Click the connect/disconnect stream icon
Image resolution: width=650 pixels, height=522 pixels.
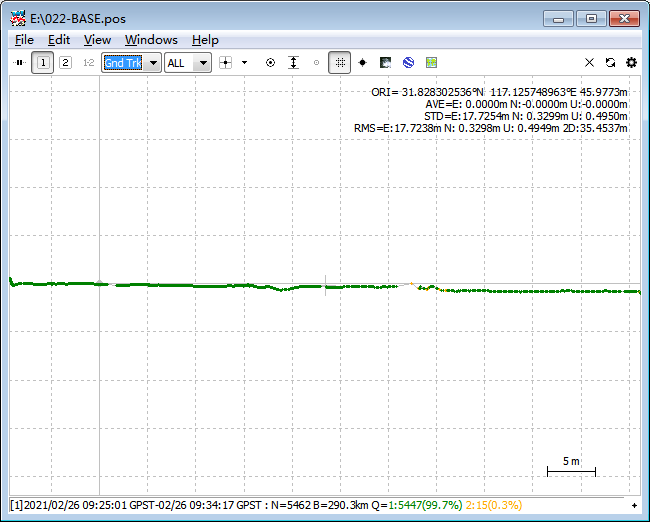tap(19, 63)
